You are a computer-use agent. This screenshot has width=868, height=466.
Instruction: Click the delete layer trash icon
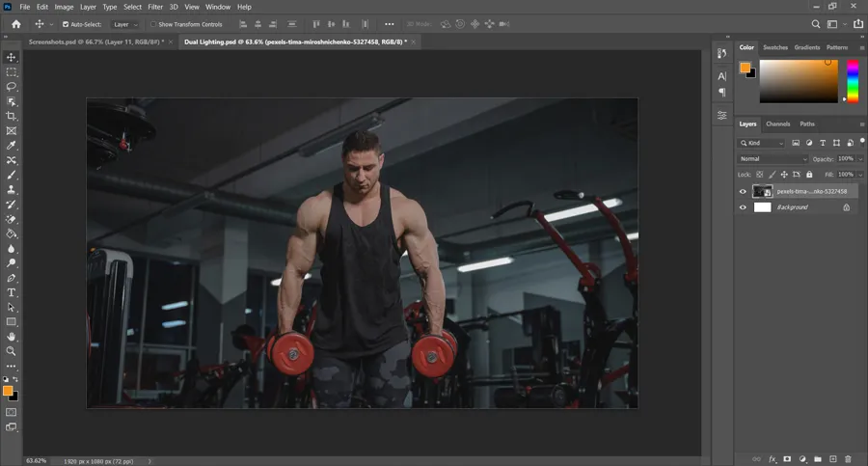pos(848,458)
